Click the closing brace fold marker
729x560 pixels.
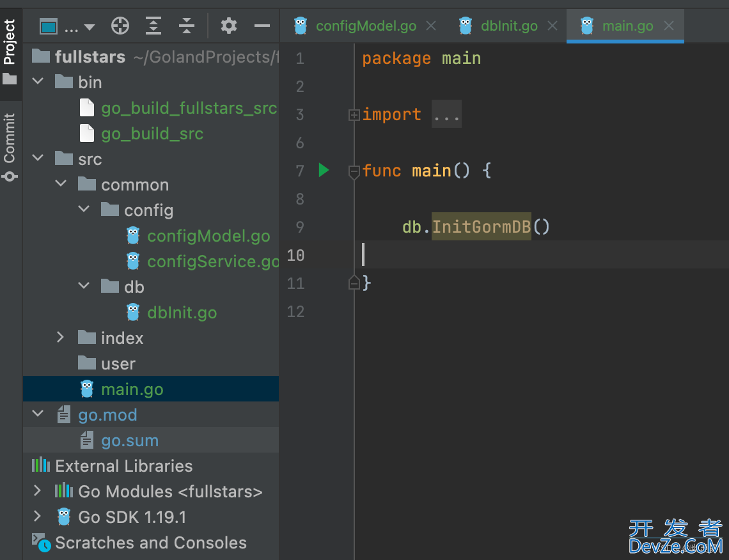point(354,282)
